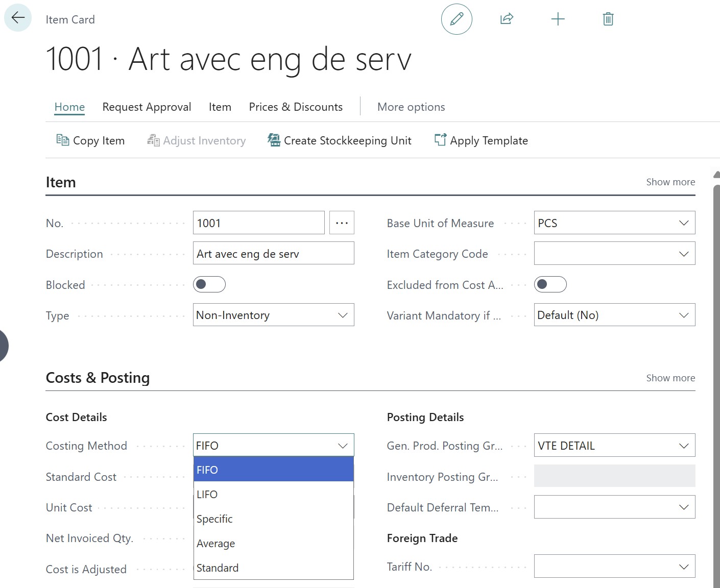Click the share icon
Screen dimensions: 720x588
(507, 19)
